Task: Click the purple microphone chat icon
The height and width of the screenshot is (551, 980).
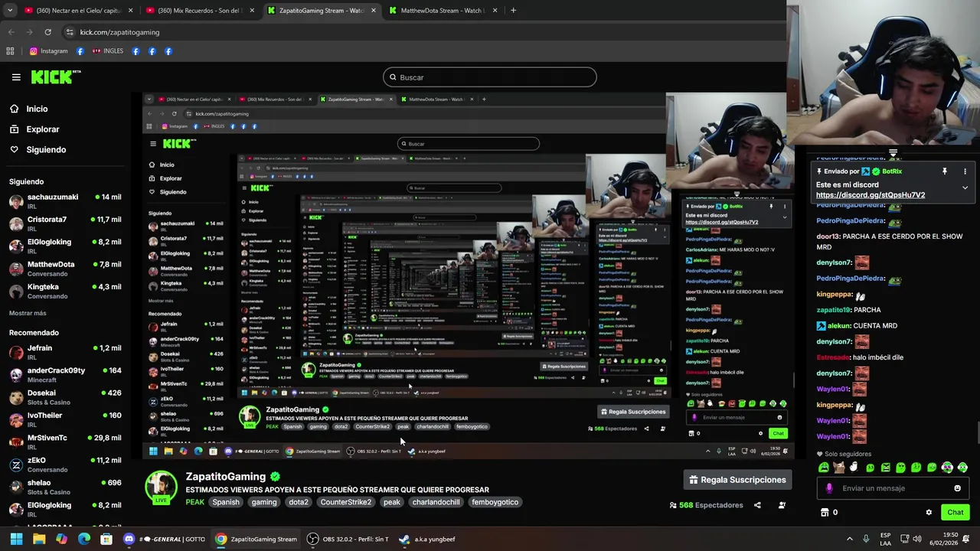Action: (829, 488)
